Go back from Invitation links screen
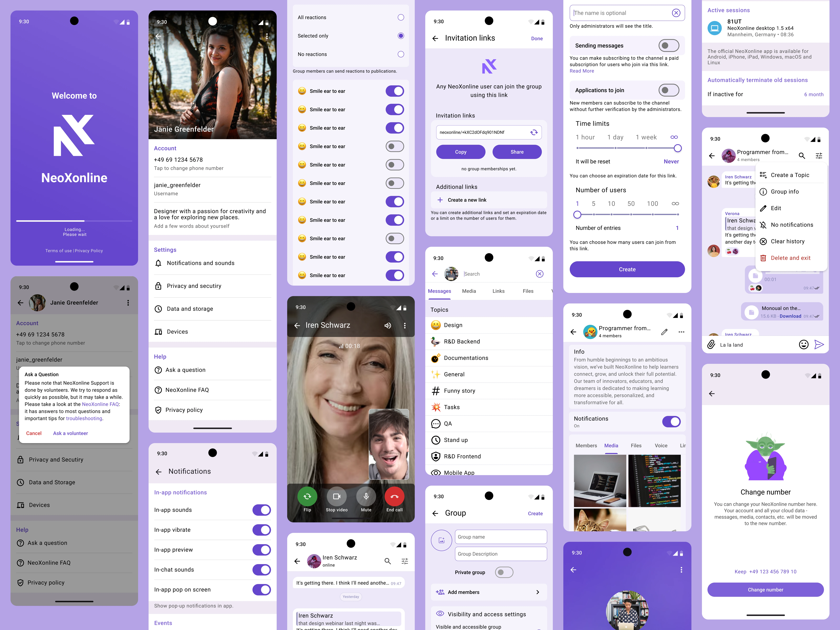The height and width of the screenshot is (630, 840). pyautogui.click(x=435, y=38)
